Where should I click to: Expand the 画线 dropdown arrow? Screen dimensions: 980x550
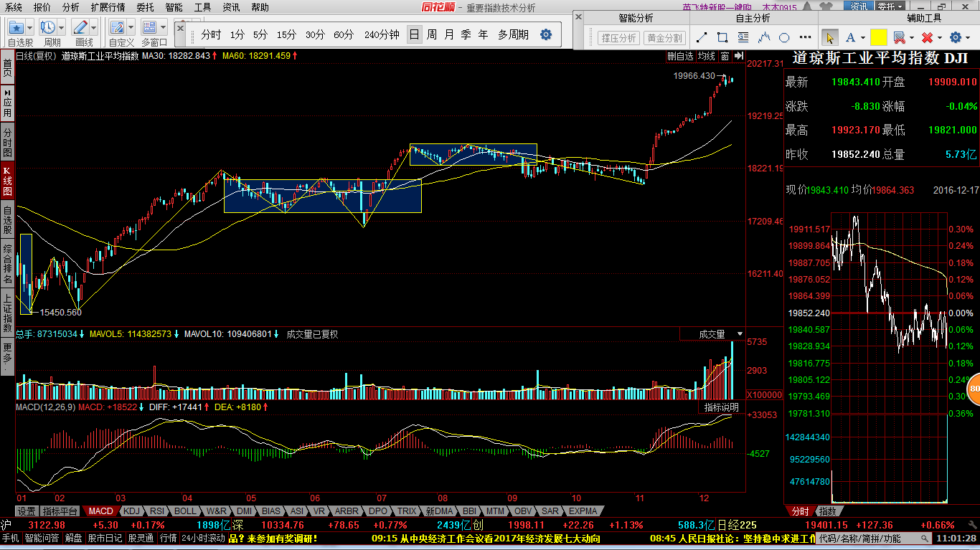pos(94,27)
